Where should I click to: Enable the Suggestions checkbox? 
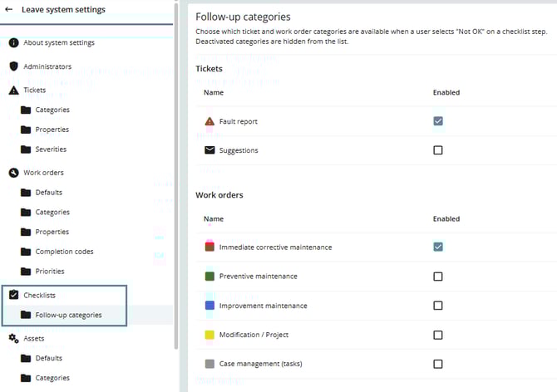(438, 150)
